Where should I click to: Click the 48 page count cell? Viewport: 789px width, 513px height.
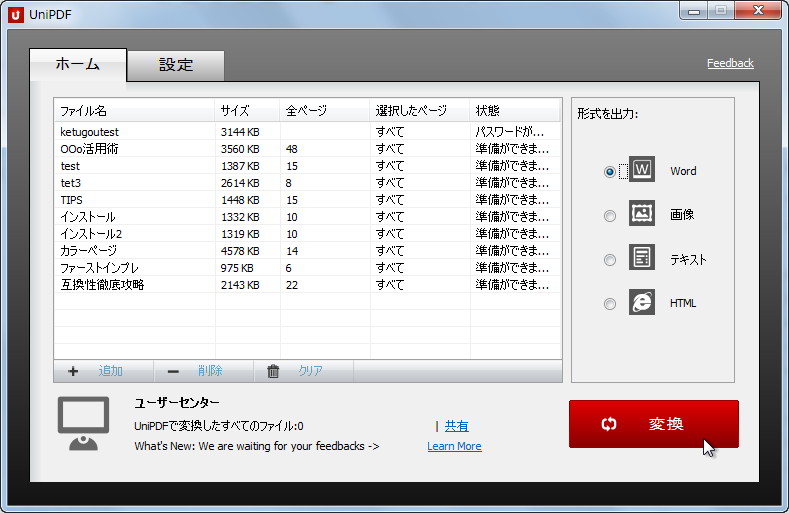click(291, 149)
